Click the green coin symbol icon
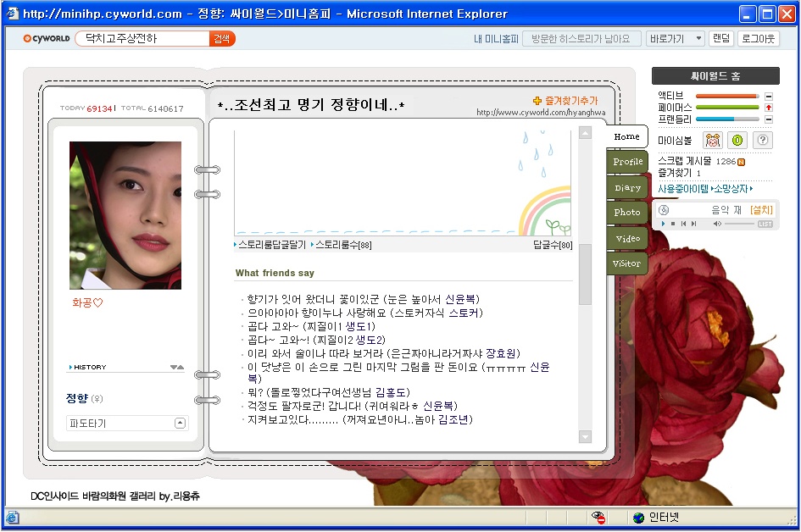This screenshot has height=532, width=801. [x=737, y=140]
